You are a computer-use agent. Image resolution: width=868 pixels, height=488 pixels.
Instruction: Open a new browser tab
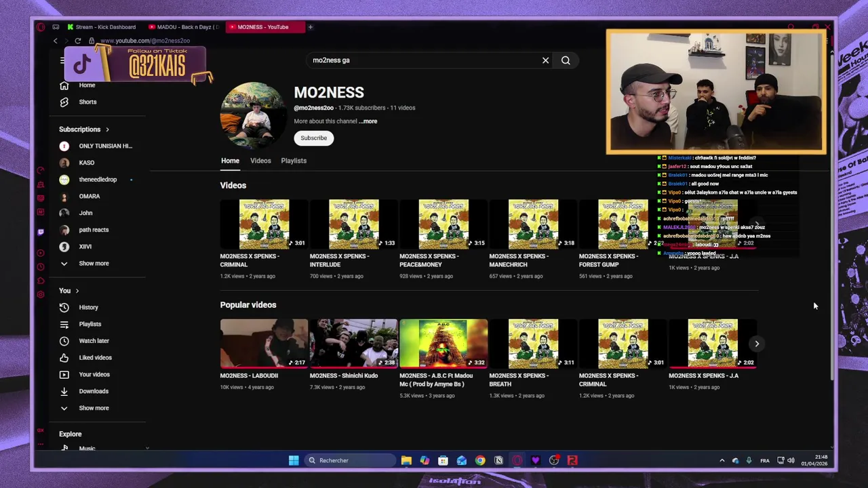(x=310, y=27)
